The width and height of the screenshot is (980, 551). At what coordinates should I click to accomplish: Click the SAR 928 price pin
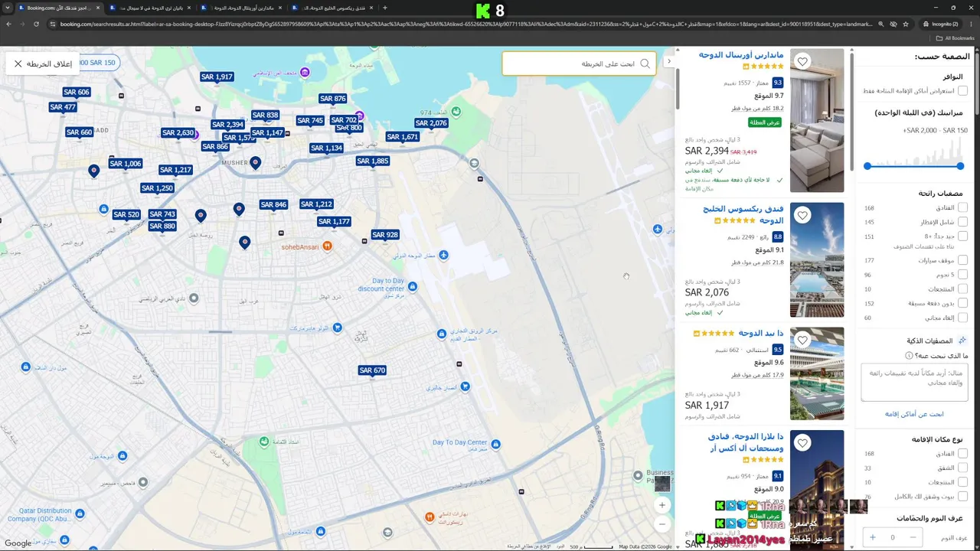[385, 235]
